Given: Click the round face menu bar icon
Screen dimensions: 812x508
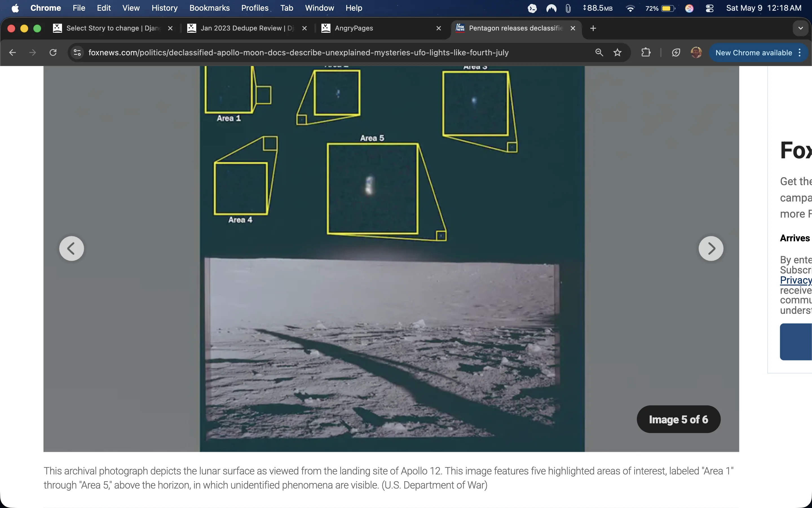Looking at the screenshot, I should point(532,8).
